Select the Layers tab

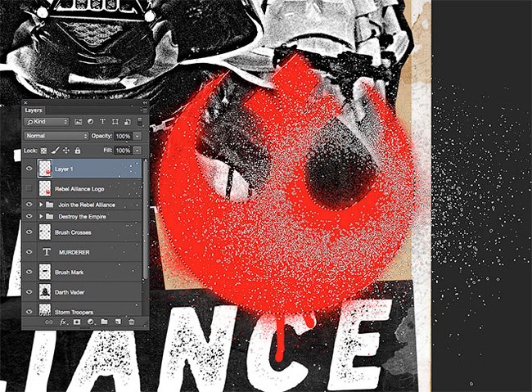(x=34, y=110)
